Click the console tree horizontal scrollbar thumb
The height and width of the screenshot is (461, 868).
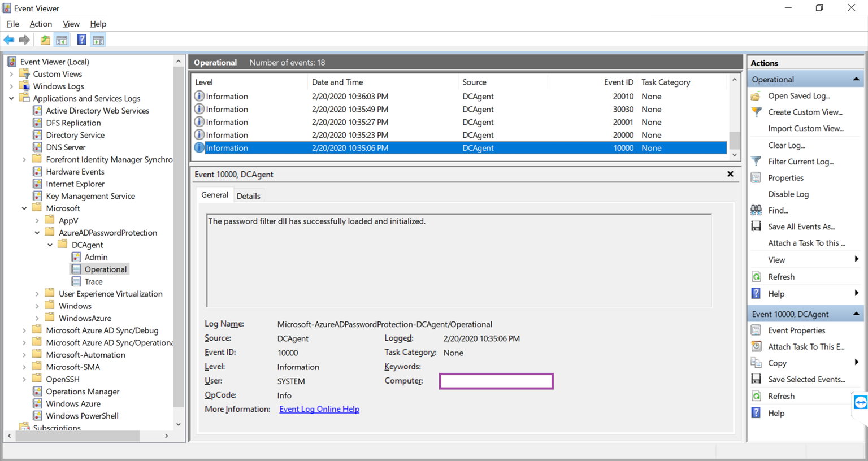click(77, 436)
